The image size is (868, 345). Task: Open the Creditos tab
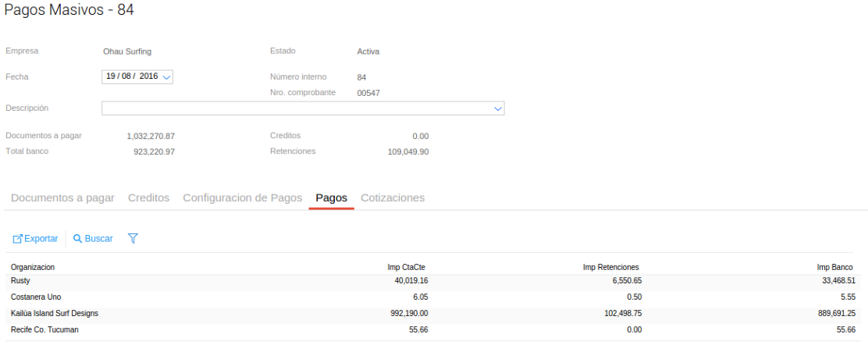(148, 198)
